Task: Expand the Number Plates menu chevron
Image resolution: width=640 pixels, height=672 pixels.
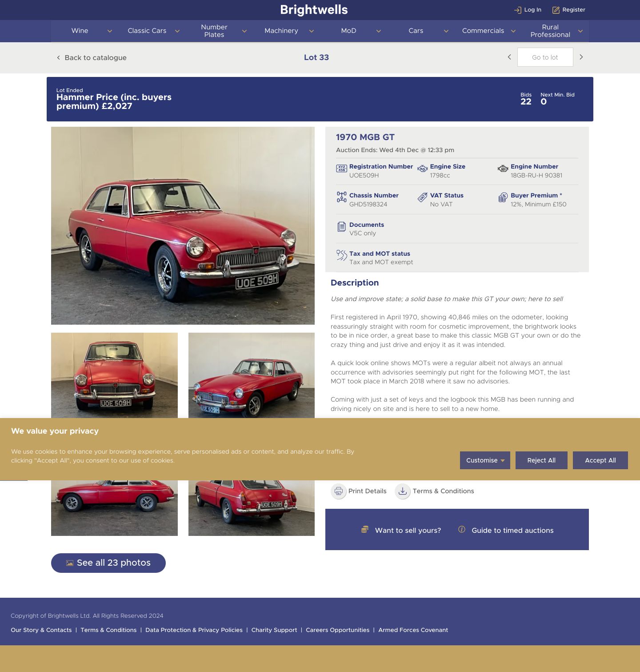Action: pos(244,31)
